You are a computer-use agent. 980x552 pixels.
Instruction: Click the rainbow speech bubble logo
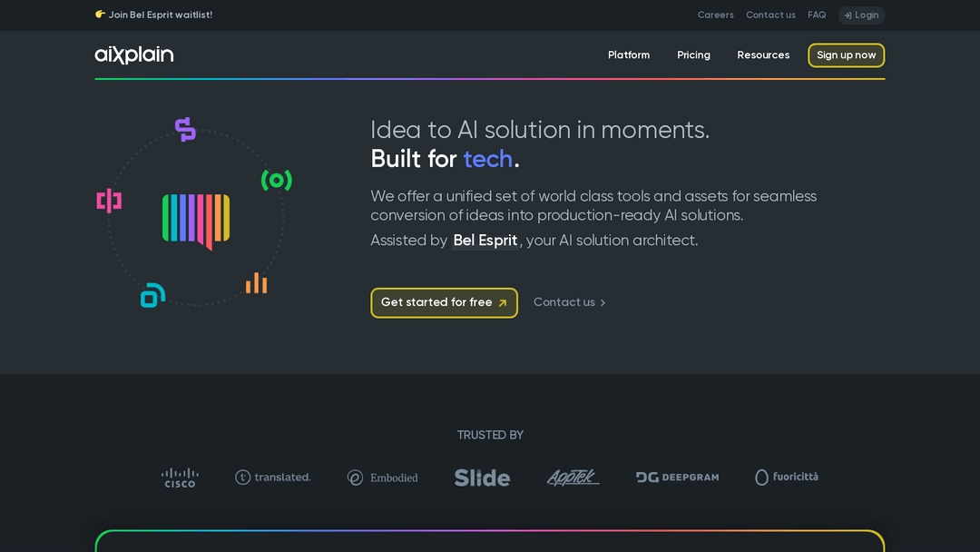click(x=196, y=221)
